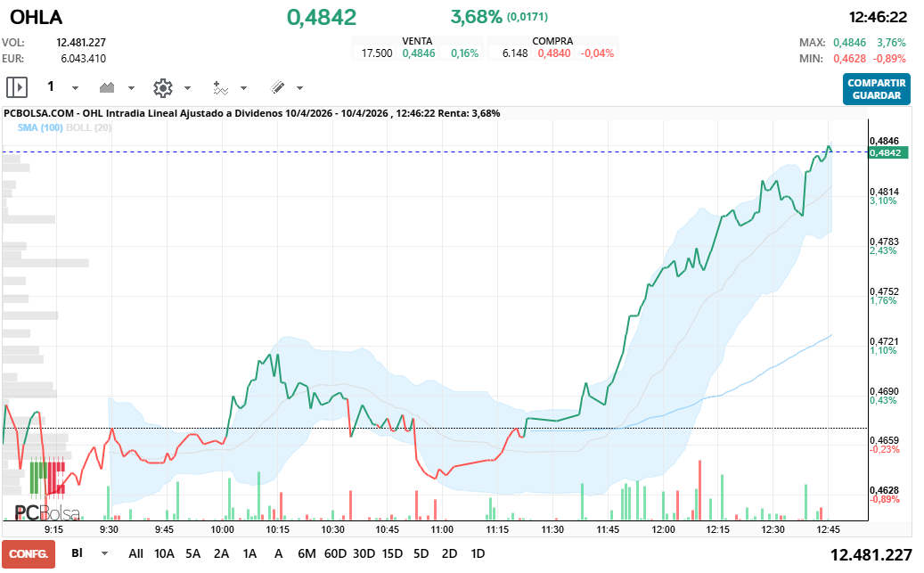Choose the 5A time range
Image resolution: width=924 pixels, height=573 pixels.
tap(192, 553)
